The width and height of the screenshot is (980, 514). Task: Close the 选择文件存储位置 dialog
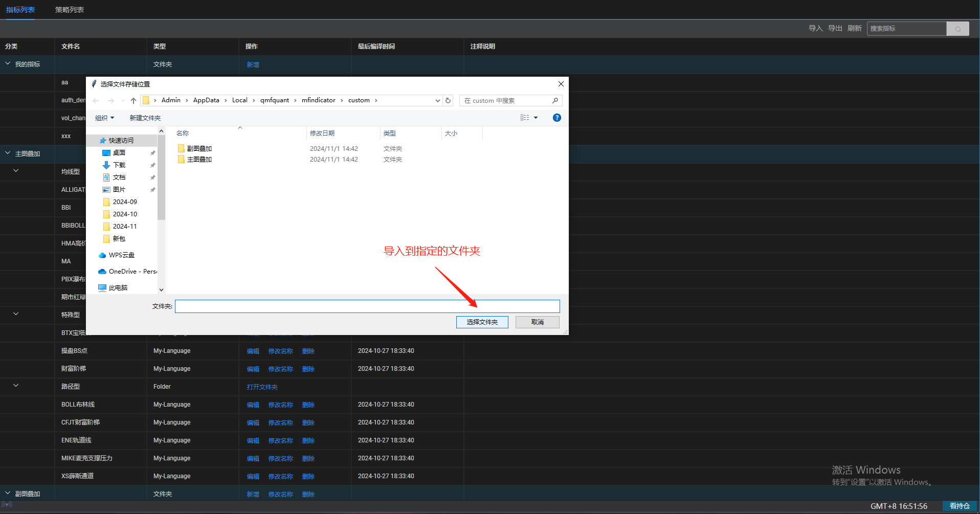coord(561,84)
